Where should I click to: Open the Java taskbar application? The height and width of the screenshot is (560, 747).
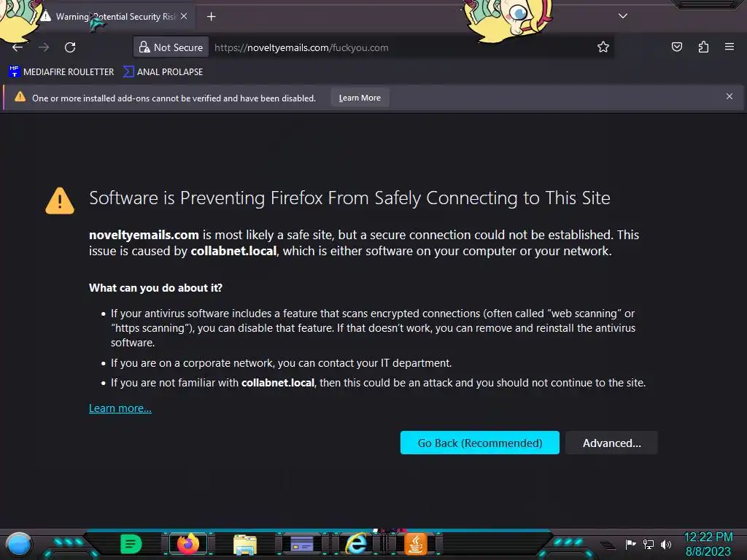[x=415, y=544]
